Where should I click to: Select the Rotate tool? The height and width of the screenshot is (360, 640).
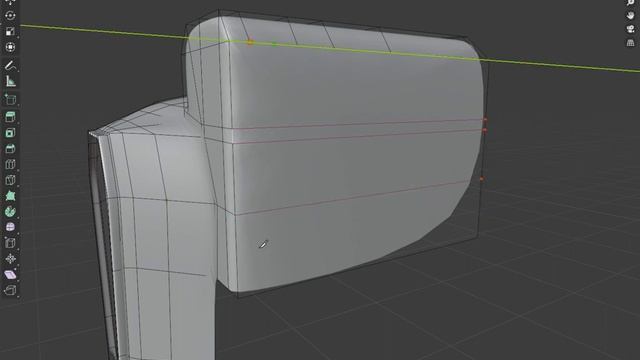click(x=10, y=16)
